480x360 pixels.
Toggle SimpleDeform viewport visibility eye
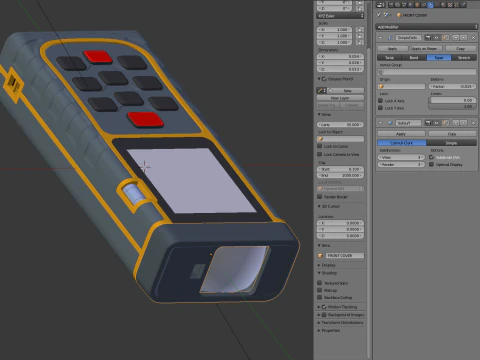[x=436, y=37]
